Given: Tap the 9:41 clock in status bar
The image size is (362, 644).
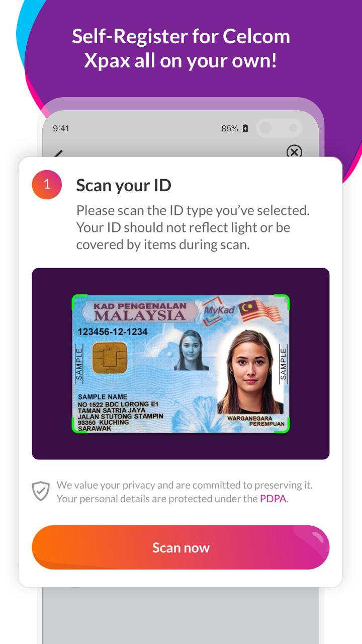Looking at the screenshot, I should pos(61,128).
